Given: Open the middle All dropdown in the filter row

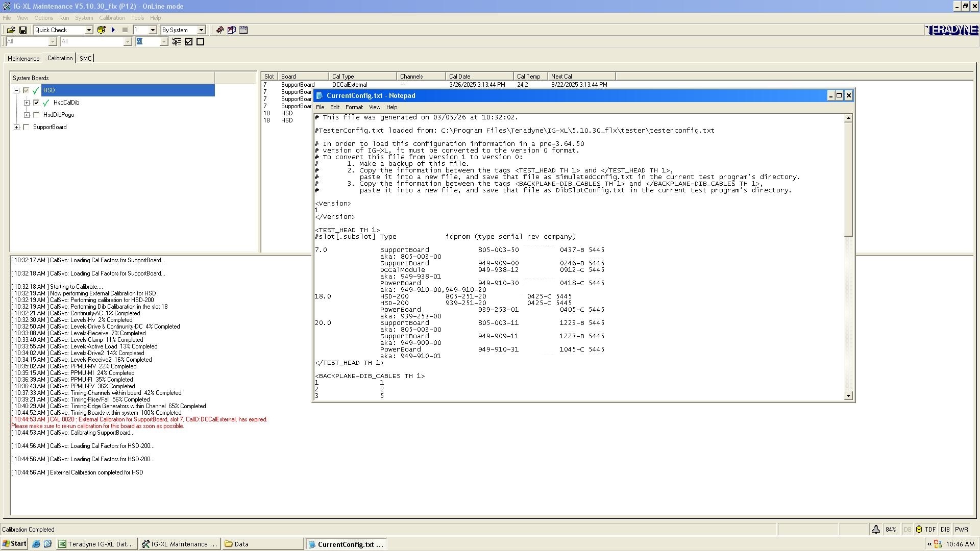Looking at the screenshot, I should tap(128, 42).
